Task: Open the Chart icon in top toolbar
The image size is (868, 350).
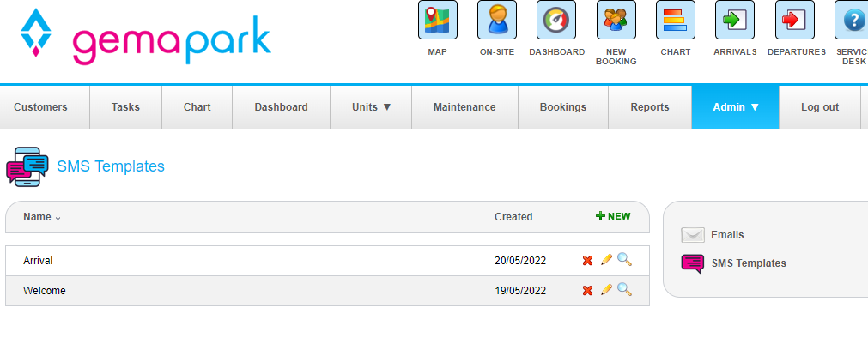Action: [675, 20]
